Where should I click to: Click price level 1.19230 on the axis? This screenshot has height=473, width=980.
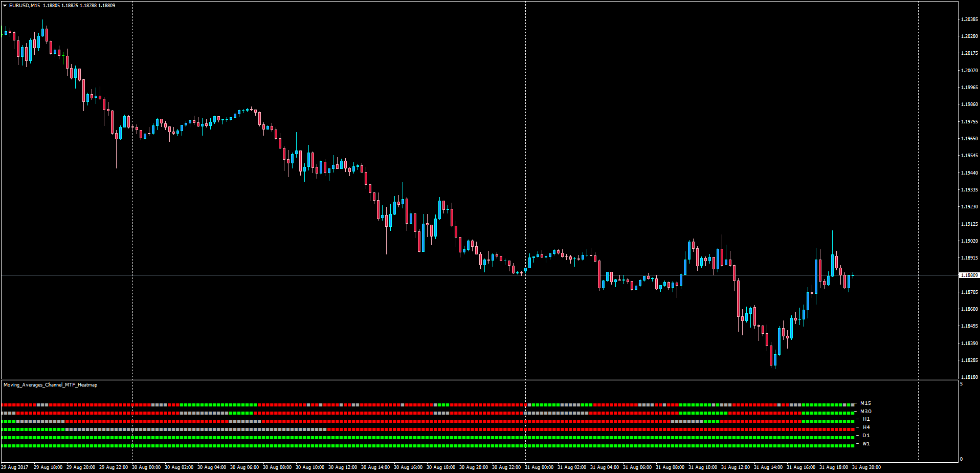click(x=970, y=207)
